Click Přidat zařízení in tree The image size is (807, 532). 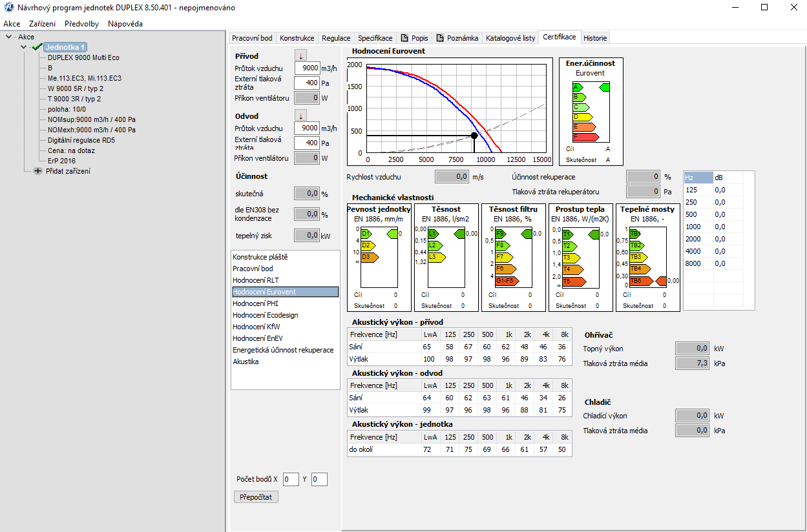[x=68, y=171]
